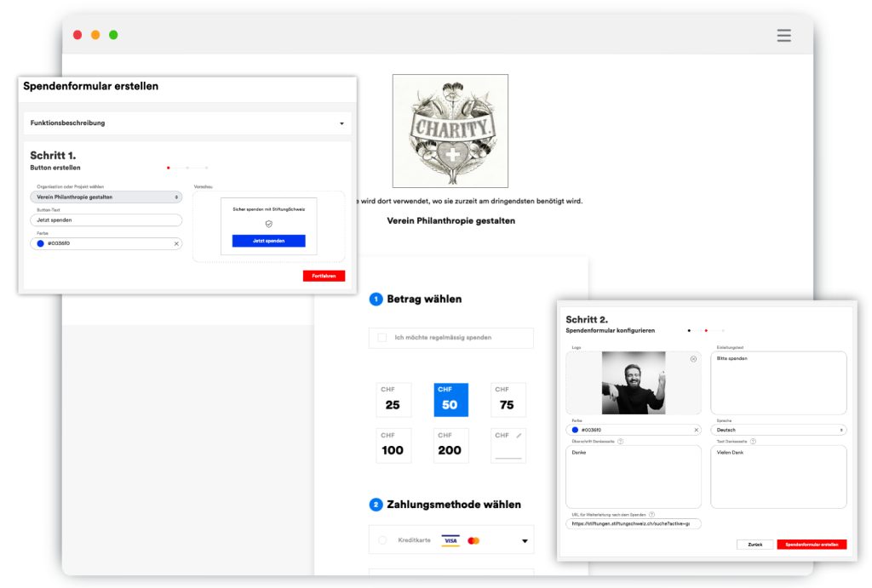Click the blue color swatch in Schritt 1
Image resolution: width=872 pixels, height=588 pixels.
40,243
